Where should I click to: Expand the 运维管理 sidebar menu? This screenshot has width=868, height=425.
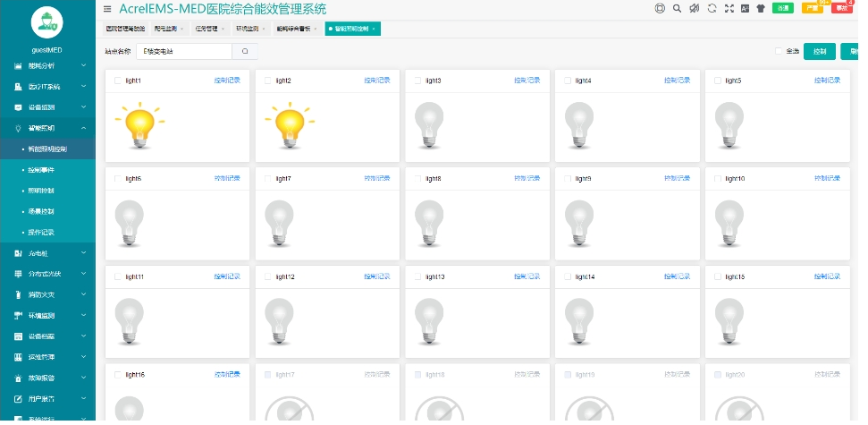[47, 357]
